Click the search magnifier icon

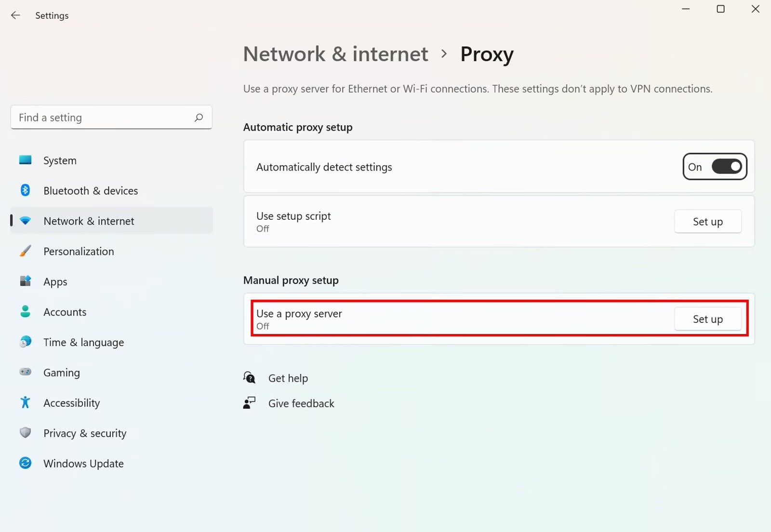(x=199, y=118)
